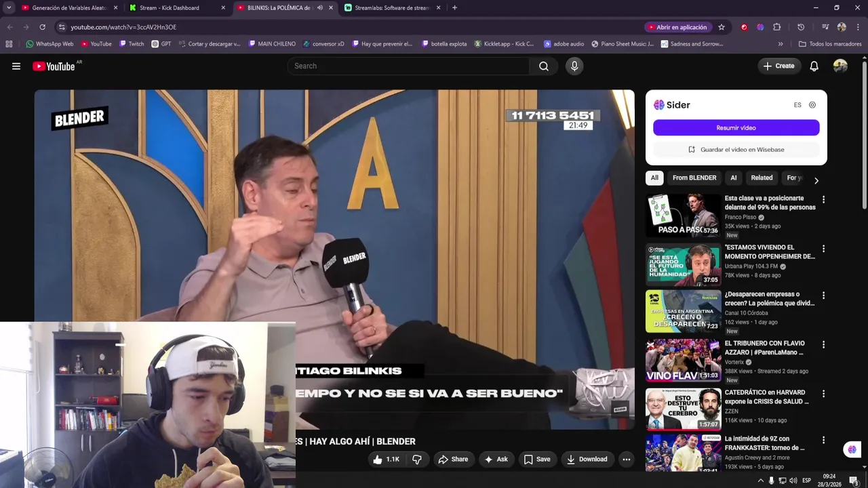Open the volume control in system tray
Viewport: 868px width, 488px height.
[x=793, y=481]
